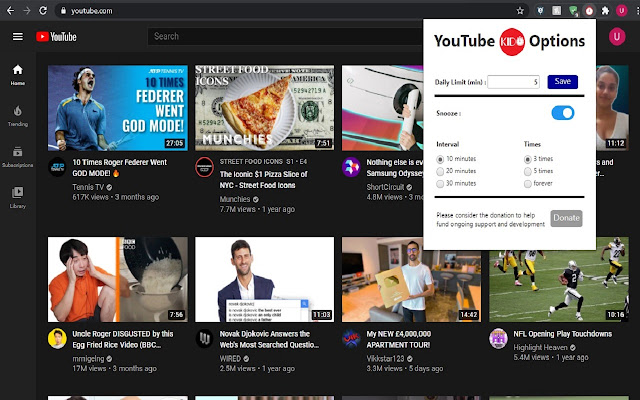The height and width of the screenshot is (400, 640).
Task: Click the site lock icon in address bar
Action: click(63, 11)
